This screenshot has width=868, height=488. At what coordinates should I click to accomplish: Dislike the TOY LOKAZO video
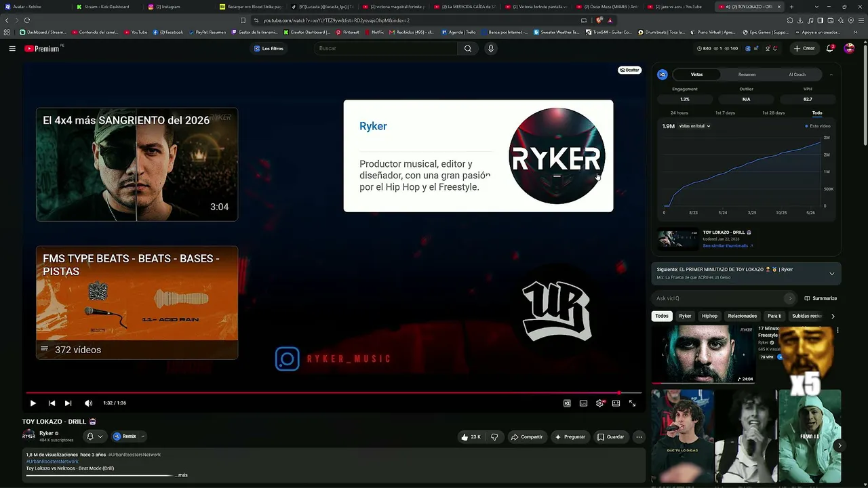point(494,437)
